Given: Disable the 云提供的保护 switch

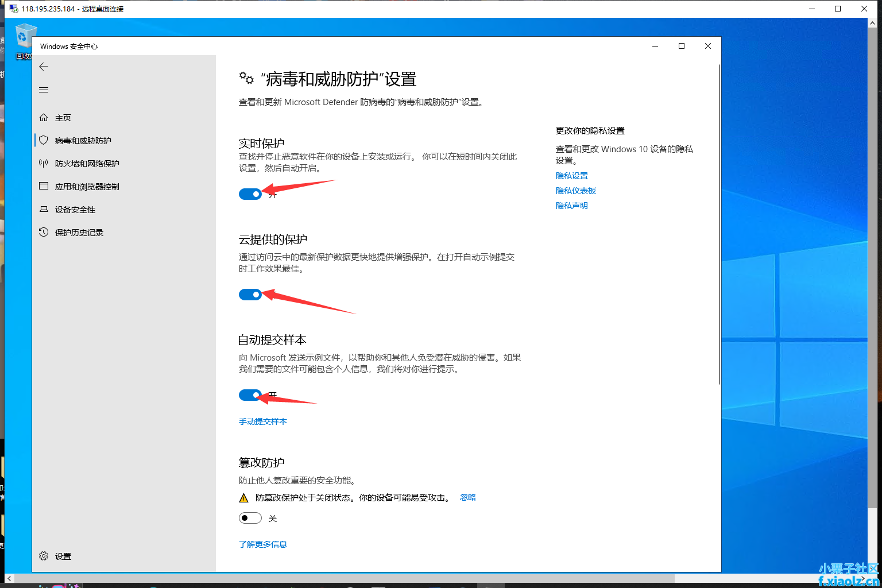Looking at the screenshot, I should tap(250, 295).
